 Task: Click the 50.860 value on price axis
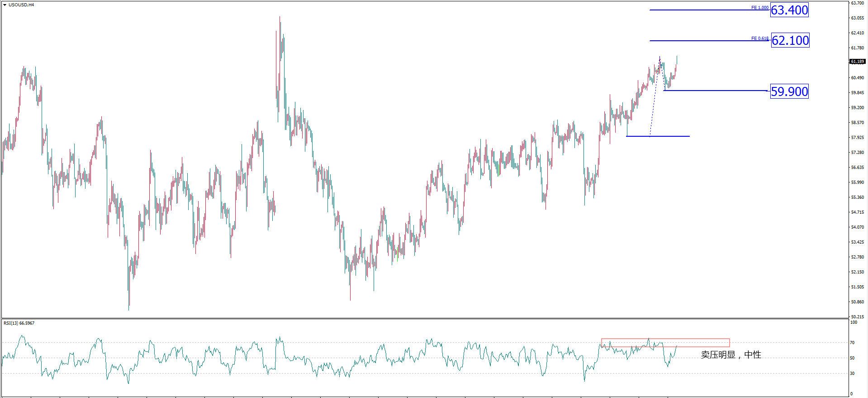tap(858, 302)
